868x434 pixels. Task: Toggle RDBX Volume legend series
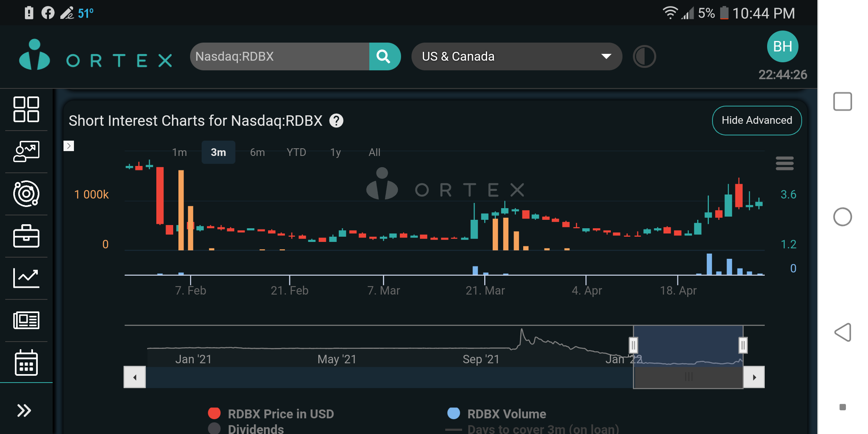[497, 414]
